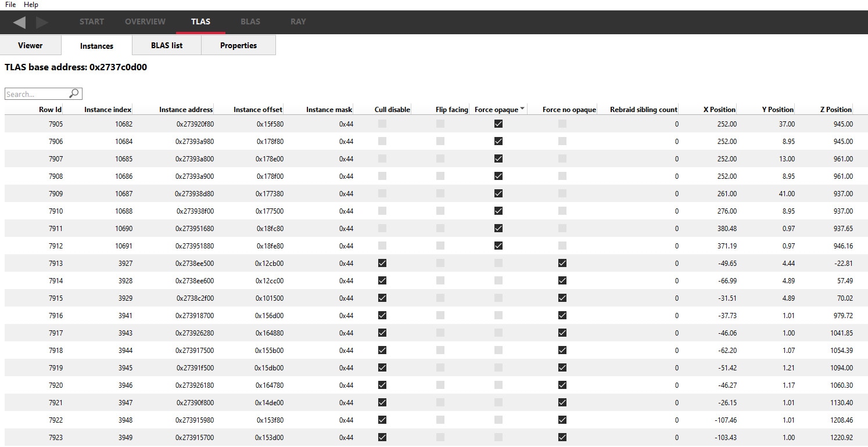868x447 pixels.
Task: Click the instance search input field
Action: 36,94
